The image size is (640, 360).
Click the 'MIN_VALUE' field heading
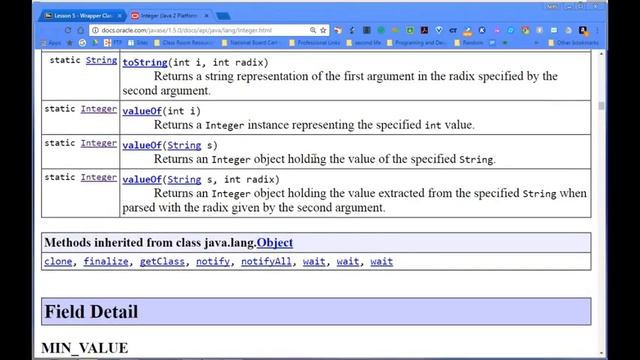coord(84,348)
